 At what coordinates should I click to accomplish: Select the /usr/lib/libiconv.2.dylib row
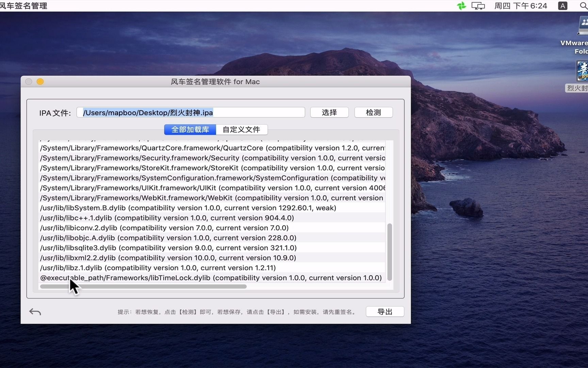(x=212, y=228)
